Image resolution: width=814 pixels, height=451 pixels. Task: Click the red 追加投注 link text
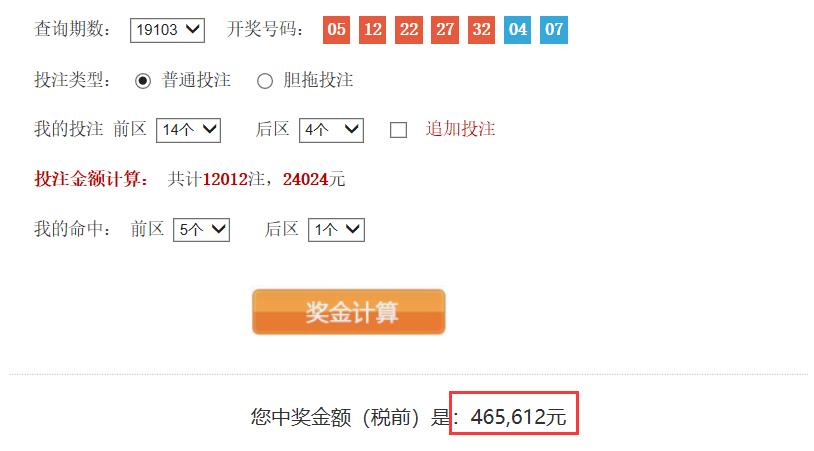coord(460,129)
